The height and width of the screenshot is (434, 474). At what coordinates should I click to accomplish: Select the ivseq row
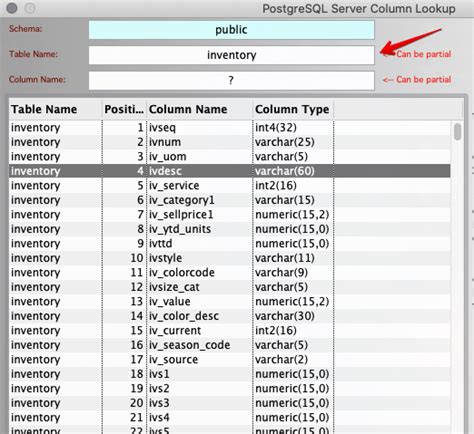(x=229, y=127)
